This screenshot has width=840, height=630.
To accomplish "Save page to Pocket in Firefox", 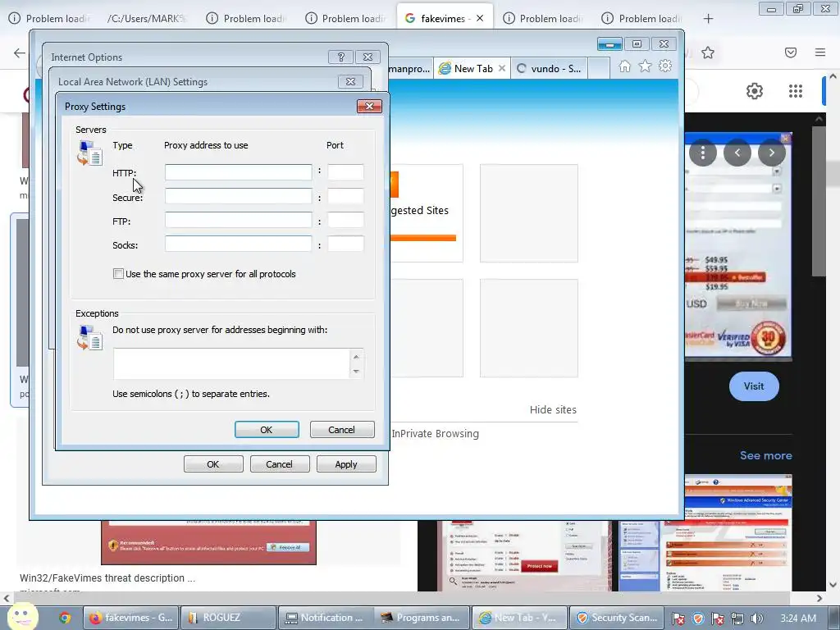I will [x=791, y=52].
